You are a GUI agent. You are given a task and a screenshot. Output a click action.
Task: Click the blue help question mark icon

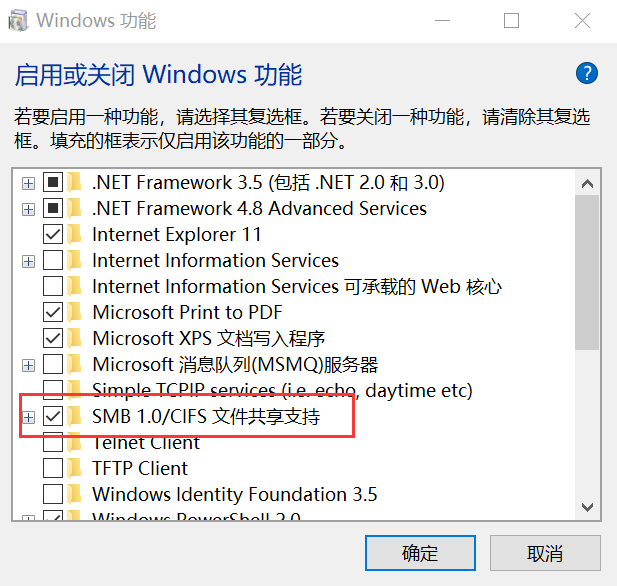tap(587, 73)
